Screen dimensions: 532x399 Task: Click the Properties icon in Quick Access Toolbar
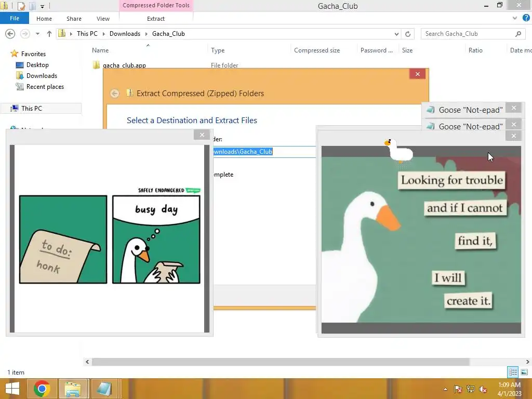tap(21, 6)
